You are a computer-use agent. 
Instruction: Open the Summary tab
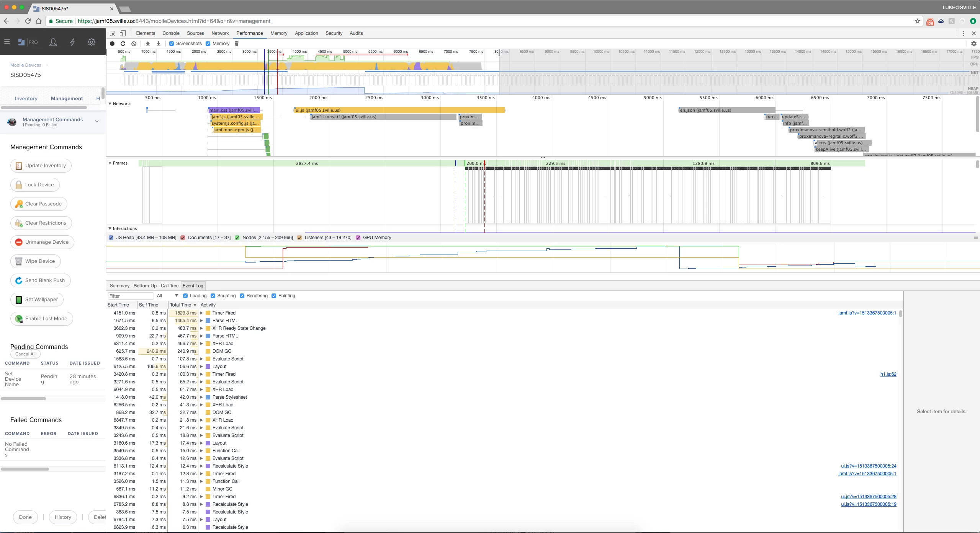click(x=119, y=286)
